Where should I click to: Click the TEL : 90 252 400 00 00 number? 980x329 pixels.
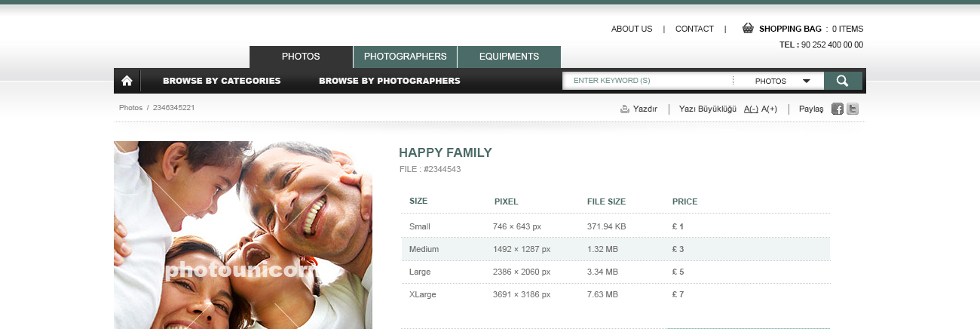821,45
